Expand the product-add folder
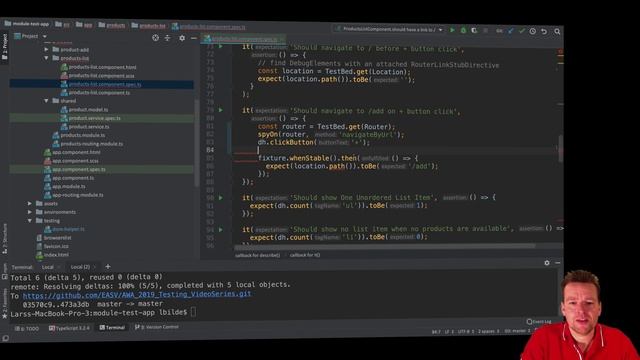This screenshot has height=360, width=640. (x=46, y=49)
